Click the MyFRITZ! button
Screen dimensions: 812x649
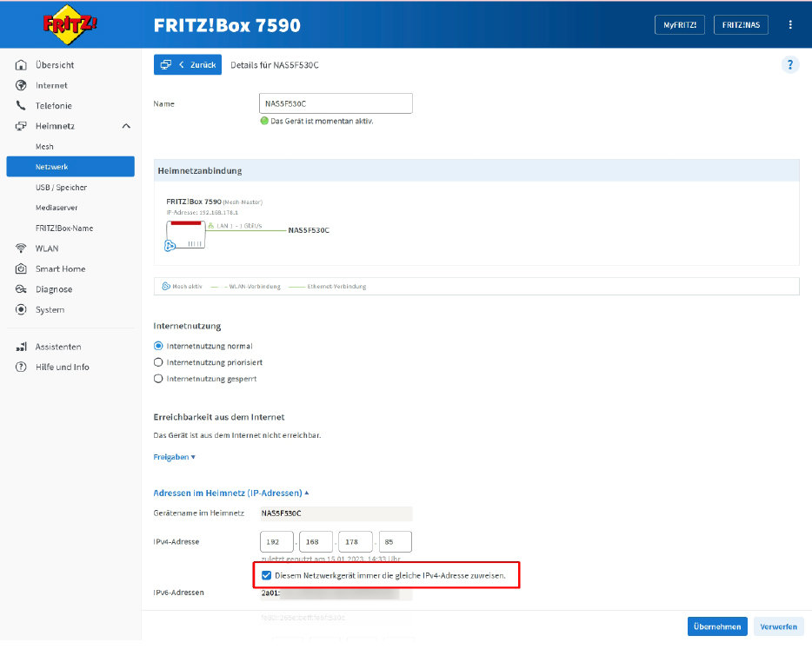pos(680,25)
